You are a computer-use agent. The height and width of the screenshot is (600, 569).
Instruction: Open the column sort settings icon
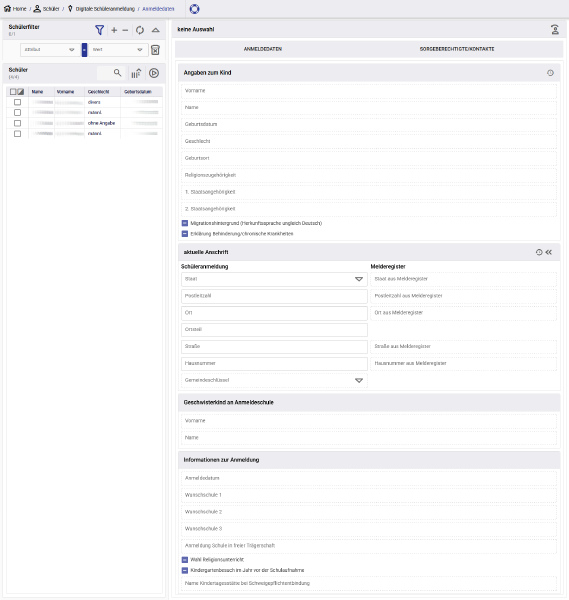[x=136, y=73]
